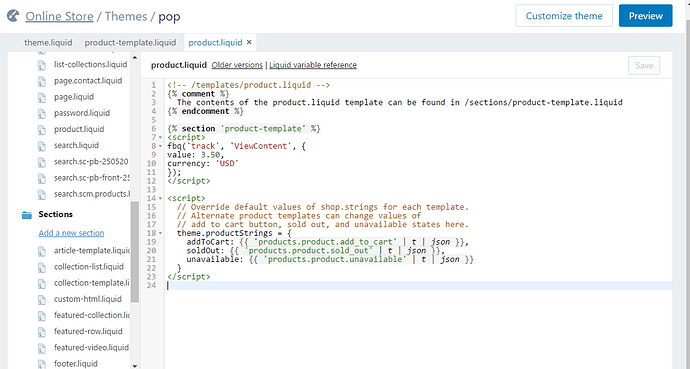Click file icon beside featured-video.liquid
This screenshot has width=690, height=369.
(42, 348)
